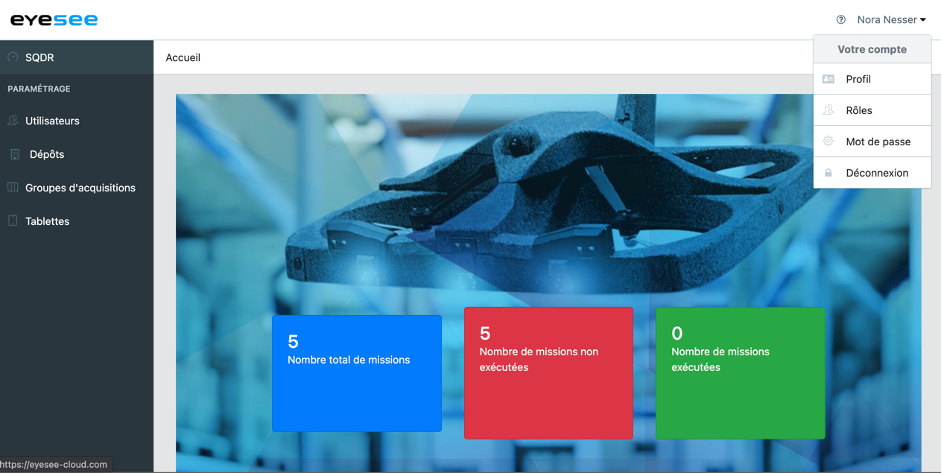Open the help question mark icon

click(x=841, y=20)
